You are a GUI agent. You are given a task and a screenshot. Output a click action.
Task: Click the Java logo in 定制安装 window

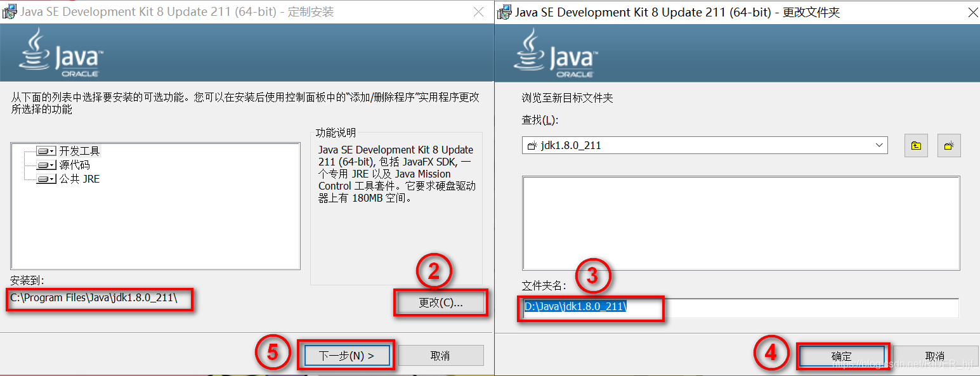click(61, 53)
